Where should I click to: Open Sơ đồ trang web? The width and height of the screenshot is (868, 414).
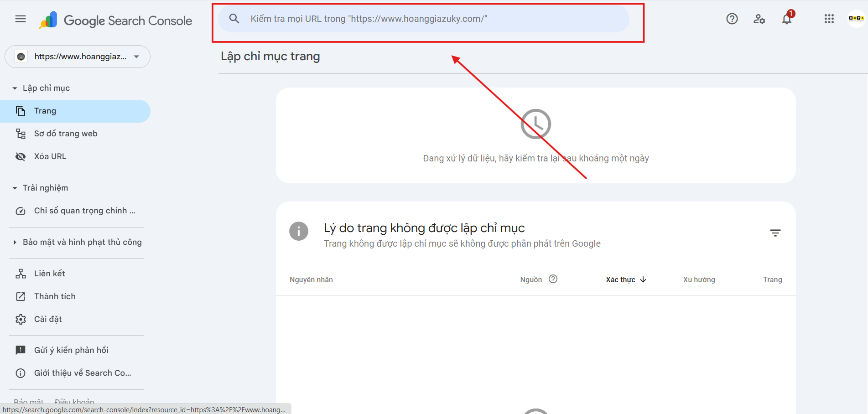66,134
